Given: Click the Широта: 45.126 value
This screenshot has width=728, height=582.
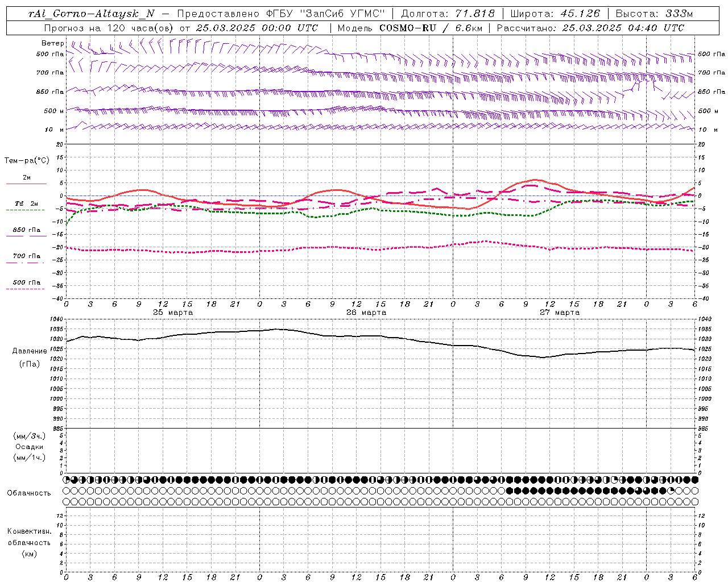Looking at the screenshot, I should 555,14.
